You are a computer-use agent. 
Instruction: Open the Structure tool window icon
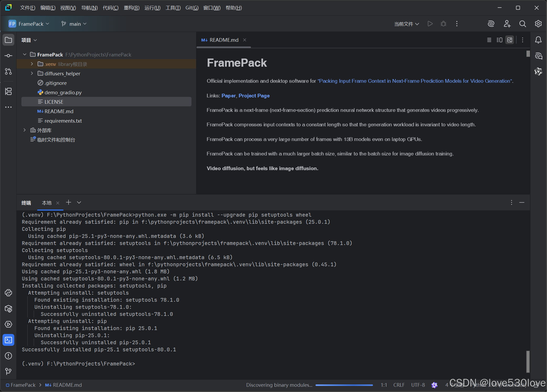pyautogui.click(x=8, y=91)
